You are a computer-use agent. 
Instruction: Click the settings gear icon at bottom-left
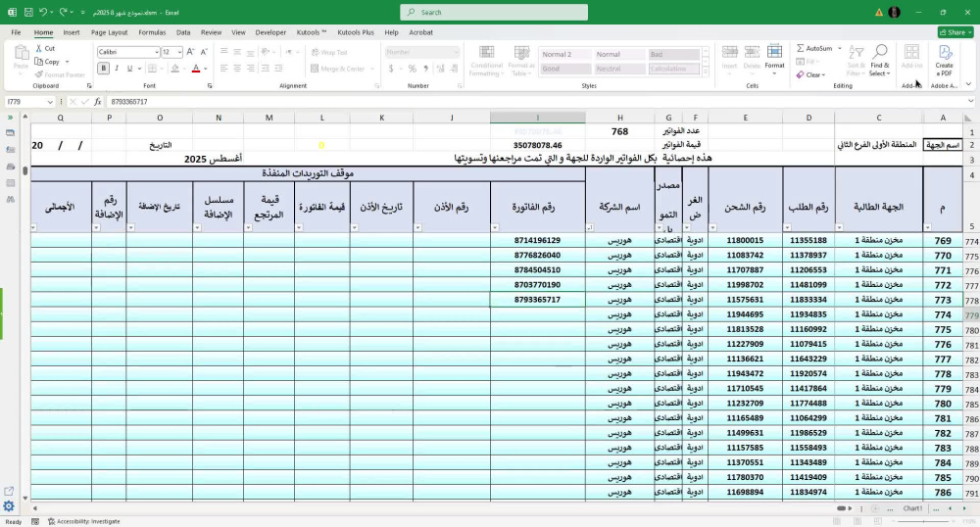pyautogui.click(x=9, y=506)
